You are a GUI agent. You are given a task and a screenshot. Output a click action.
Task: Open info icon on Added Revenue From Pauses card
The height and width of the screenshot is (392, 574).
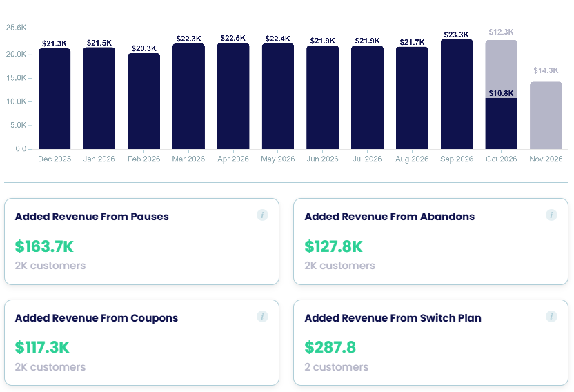click(262, 215)
